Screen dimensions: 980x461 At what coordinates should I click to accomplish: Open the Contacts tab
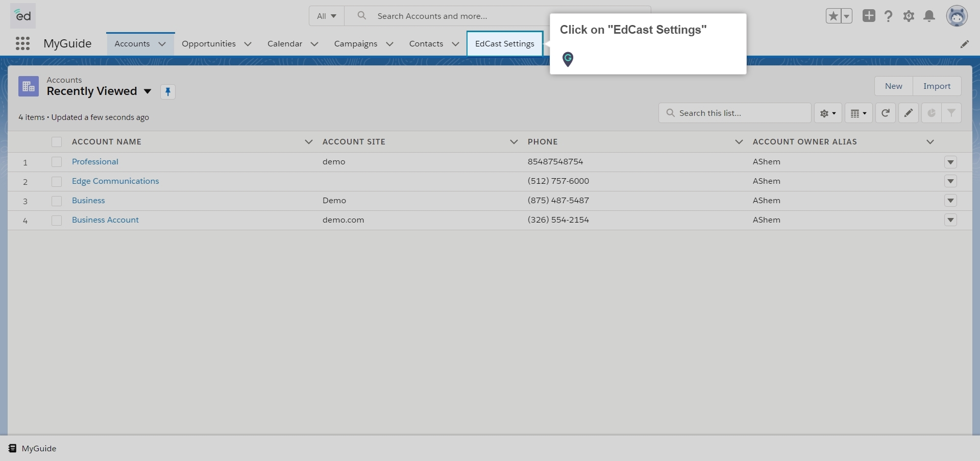pos(426,44)
